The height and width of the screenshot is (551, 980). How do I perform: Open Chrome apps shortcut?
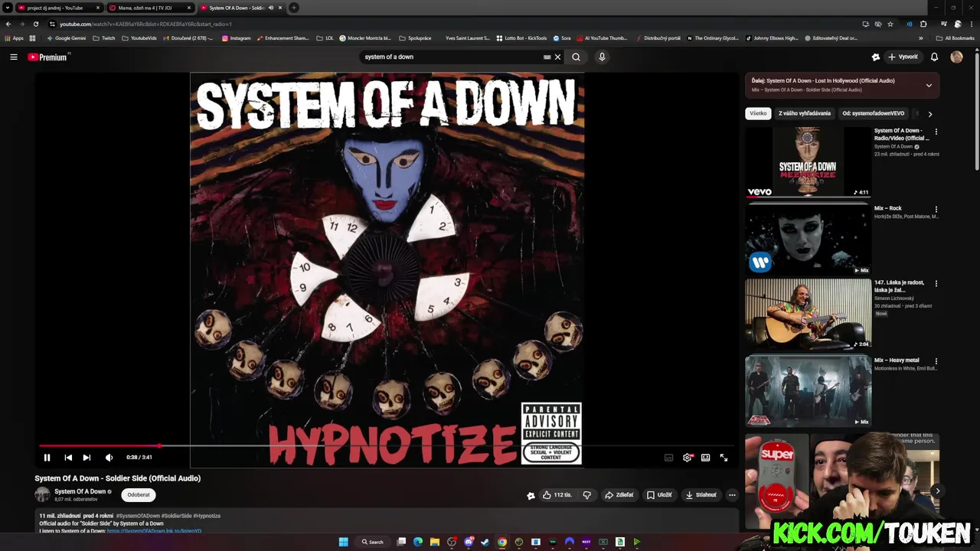(15, 37)
